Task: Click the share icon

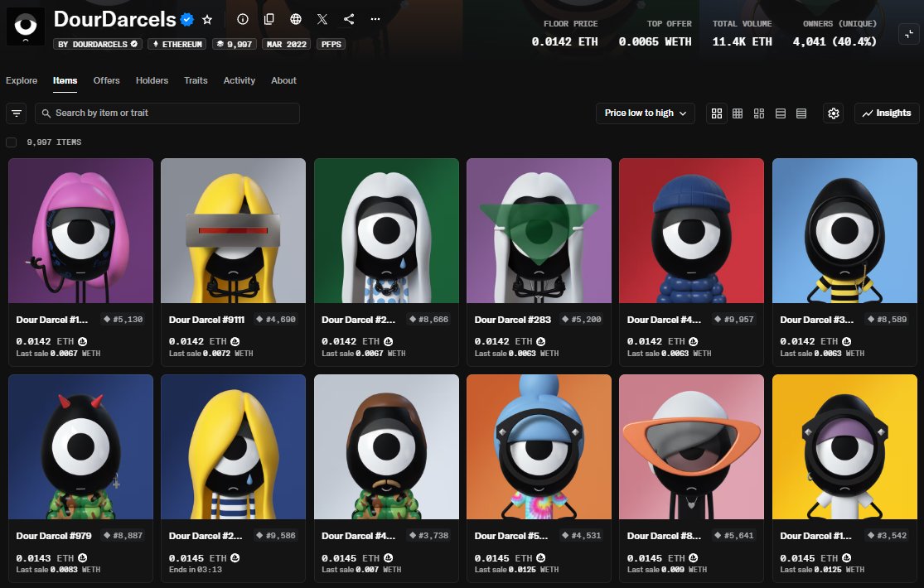Action: tap(349, 19)
